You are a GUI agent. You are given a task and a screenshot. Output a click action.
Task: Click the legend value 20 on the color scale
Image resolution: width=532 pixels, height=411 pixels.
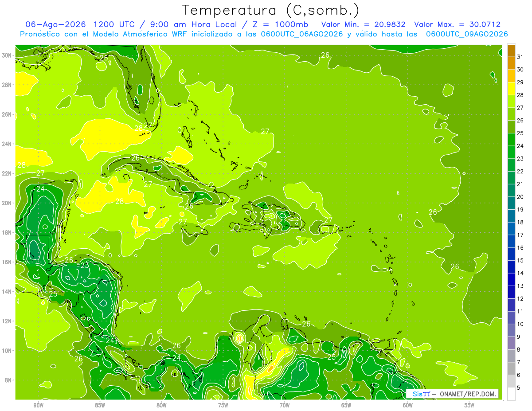pyautogui.click(x=520, y=197)
